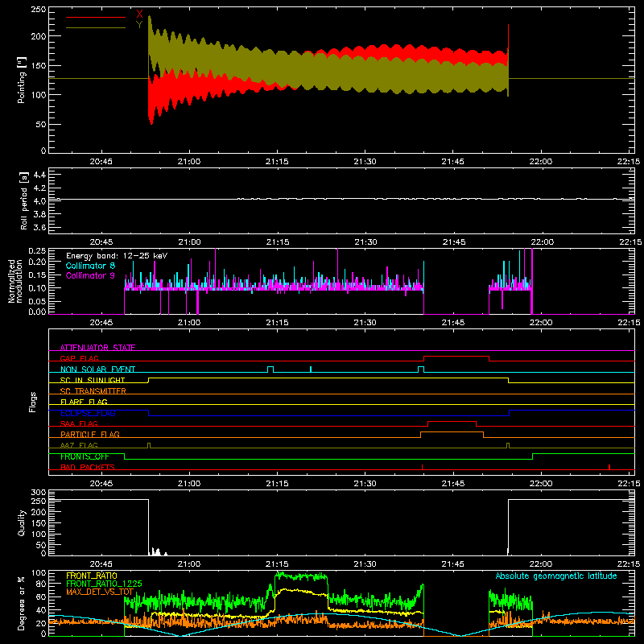The width and height of the screenshot is (644, 644).
Task: Click the Pointing axis title
Action: [x=22, y=80]
